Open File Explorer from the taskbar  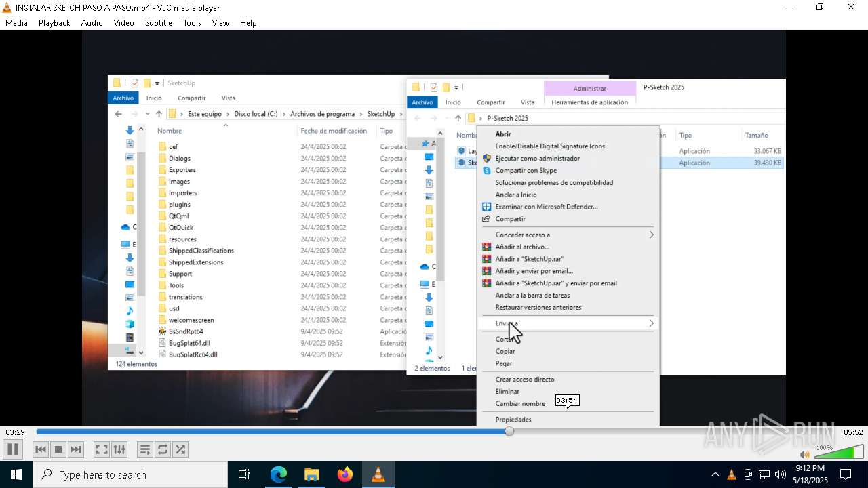click(312, 474)
